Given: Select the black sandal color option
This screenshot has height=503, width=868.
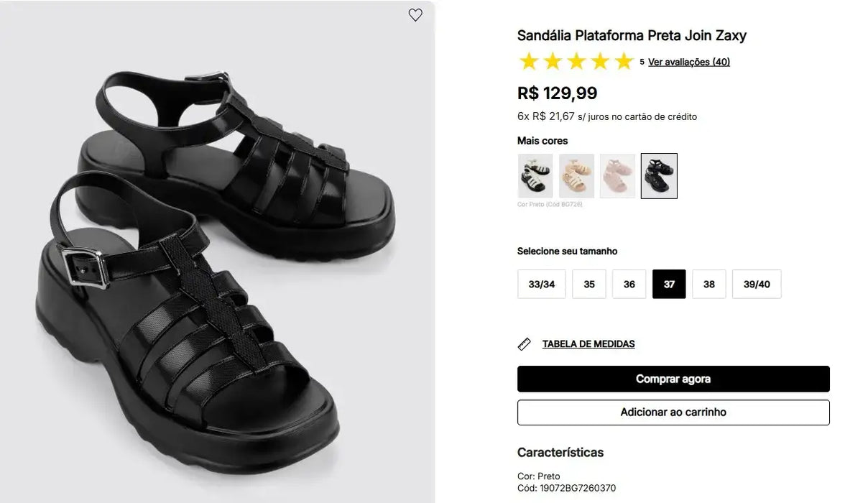Looking at the screenshot, I should pos(659,176).
